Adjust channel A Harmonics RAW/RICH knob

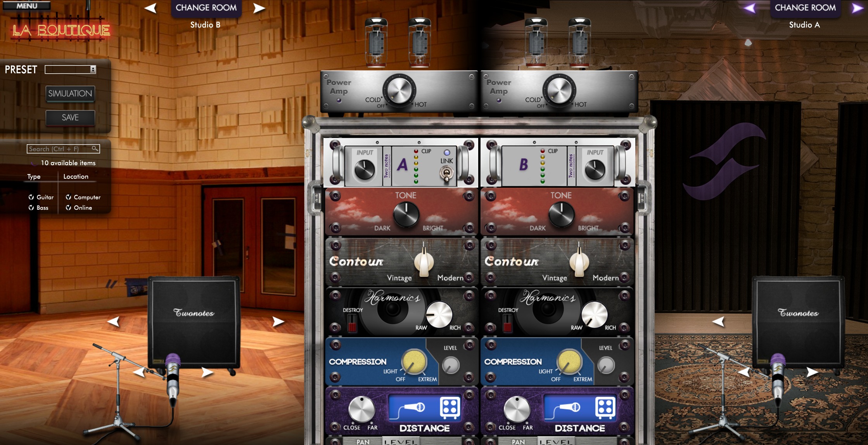click(439, 314)
